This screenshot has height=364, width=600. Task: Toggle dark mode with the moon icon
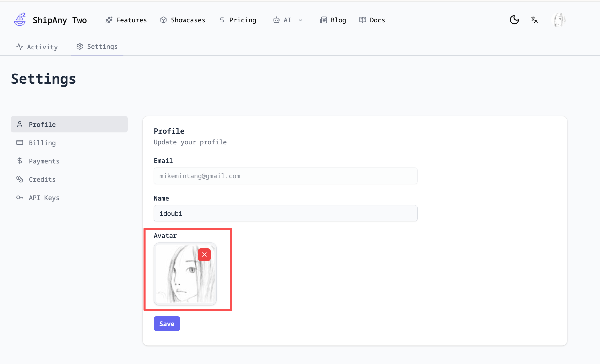[514, 20]
